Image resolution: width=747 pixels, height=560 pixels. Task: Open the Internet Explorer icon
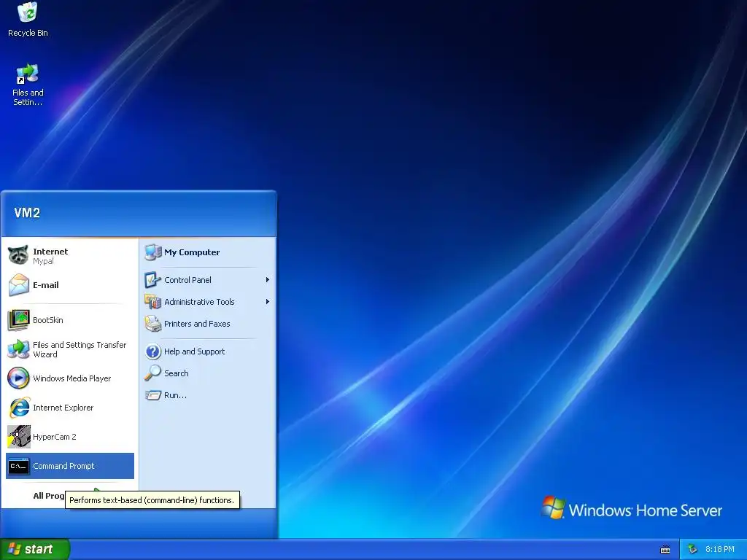tap(18, 408)
